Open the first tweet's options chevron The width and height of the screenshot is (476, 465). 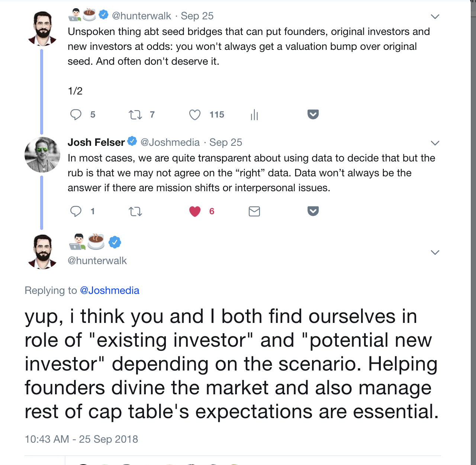(x=435, y=17)
